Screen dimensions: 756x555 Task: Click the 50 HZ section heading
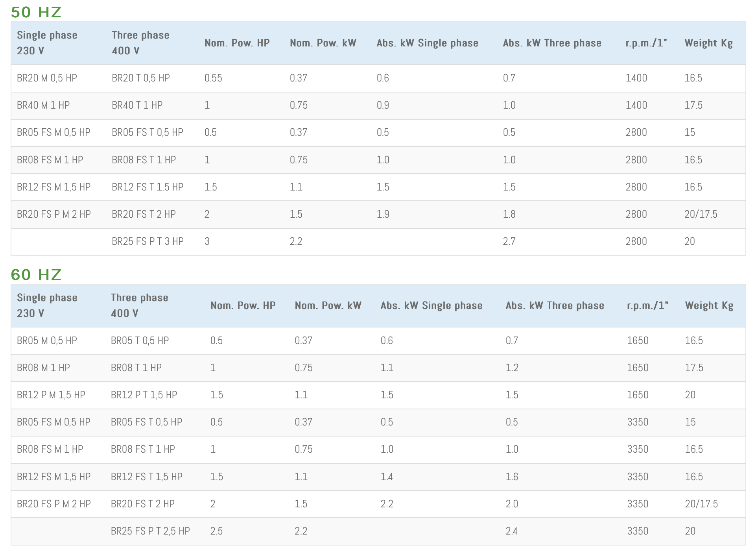click(x=36, y=12)
